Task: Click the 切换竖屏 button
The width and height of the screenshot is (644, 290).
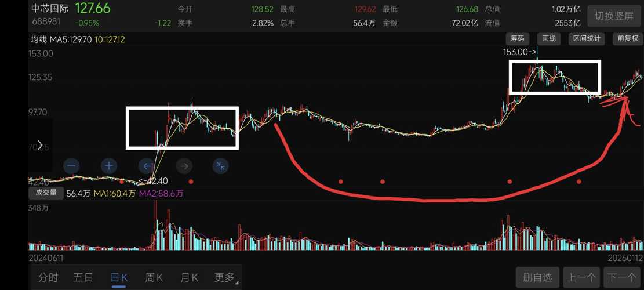Action: (x=614, y=16)
